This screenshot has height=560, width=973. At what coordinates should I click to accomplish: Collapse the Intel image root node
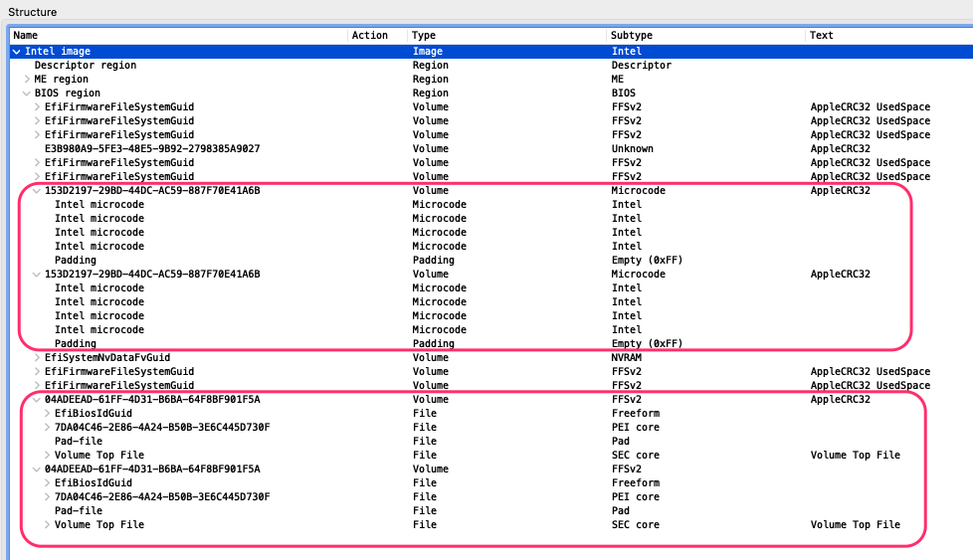pyautogui.click(x=17, y=52)
